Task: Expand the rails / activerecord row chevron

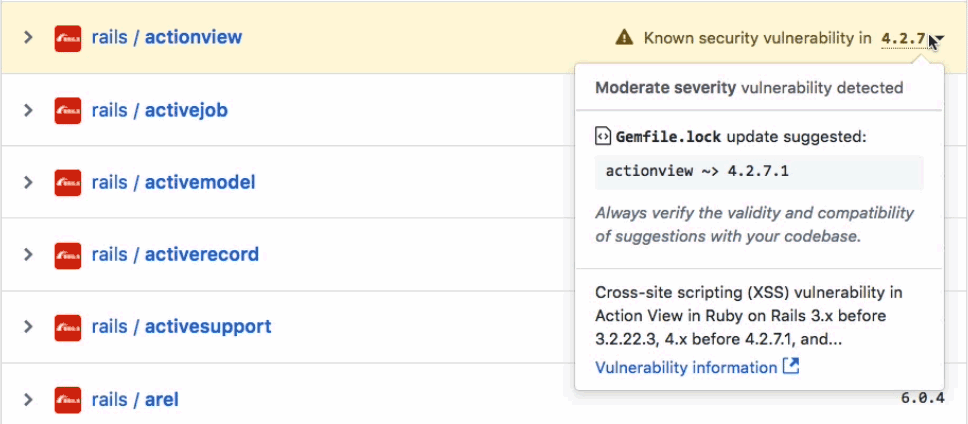Action: point(27,254)
